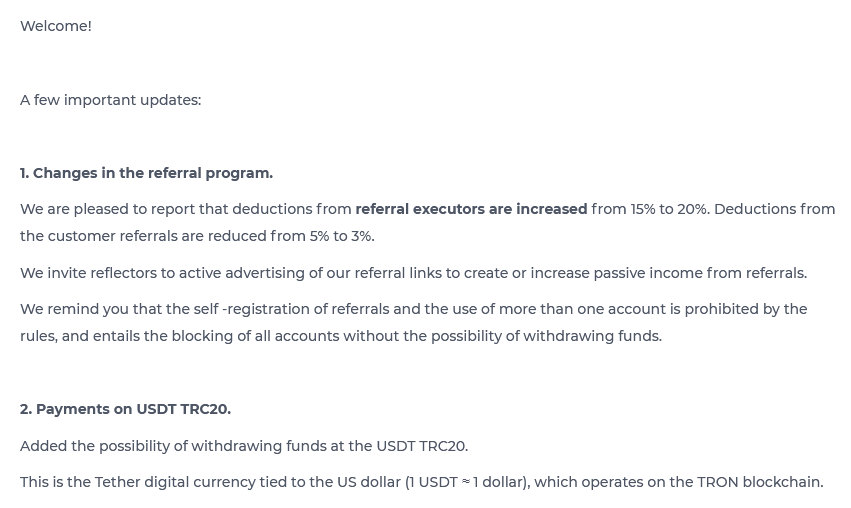Click the "blocking of all accounts" phrase

(x=255, y=336)
